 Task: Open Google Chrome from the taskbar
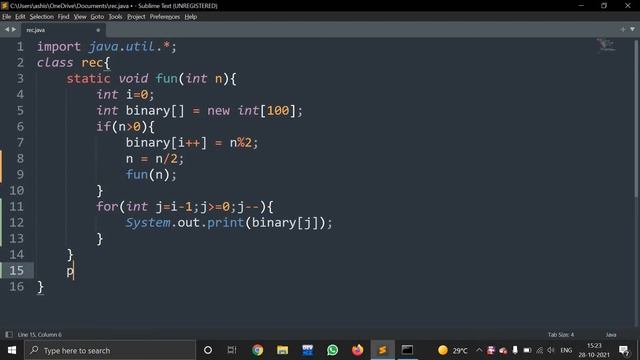click(x=258, y=350)
